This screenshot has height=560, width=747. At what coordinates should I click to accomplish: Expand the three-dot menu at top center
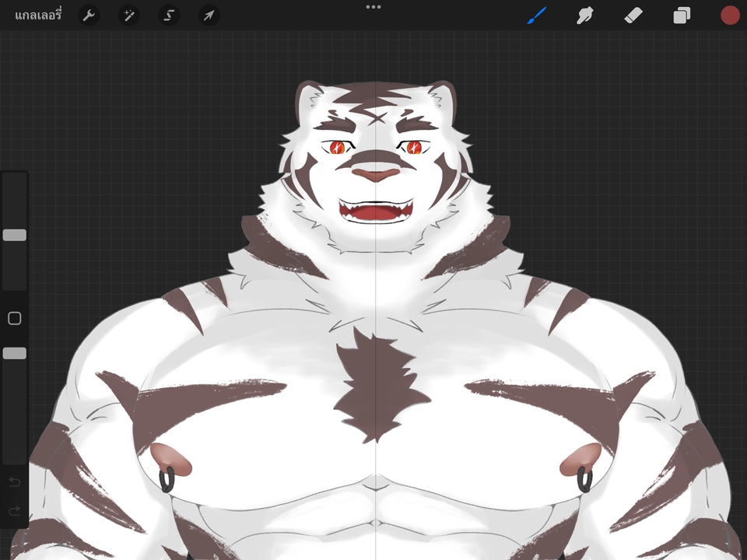pos(373,7)
